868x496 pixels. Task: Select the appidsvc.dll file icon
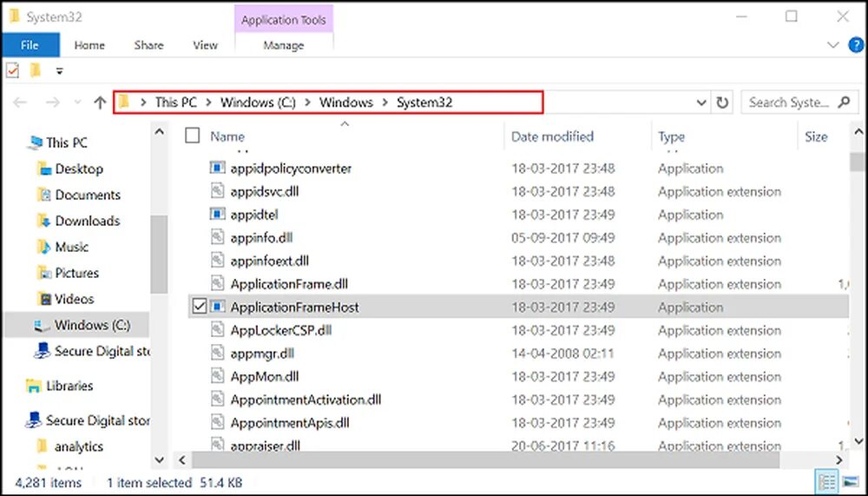coord(218,190)
